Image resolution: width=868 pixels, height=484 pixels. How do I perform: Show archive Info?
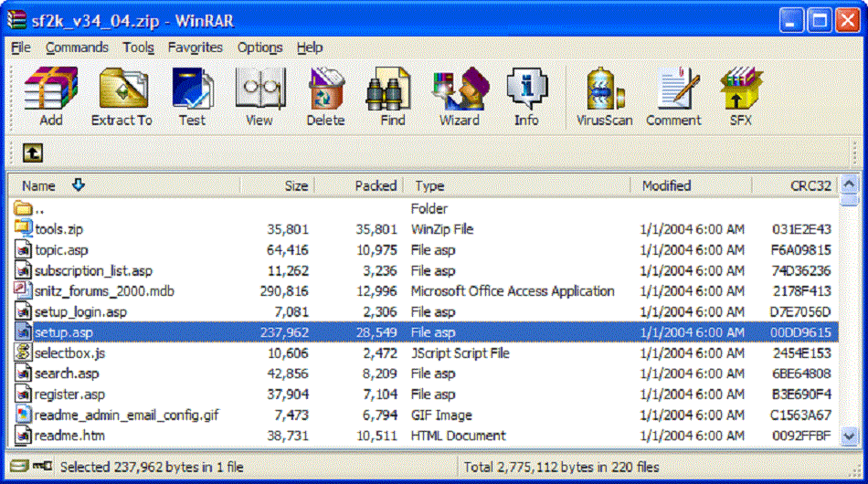pyautogui.click(x=526, y=96)
